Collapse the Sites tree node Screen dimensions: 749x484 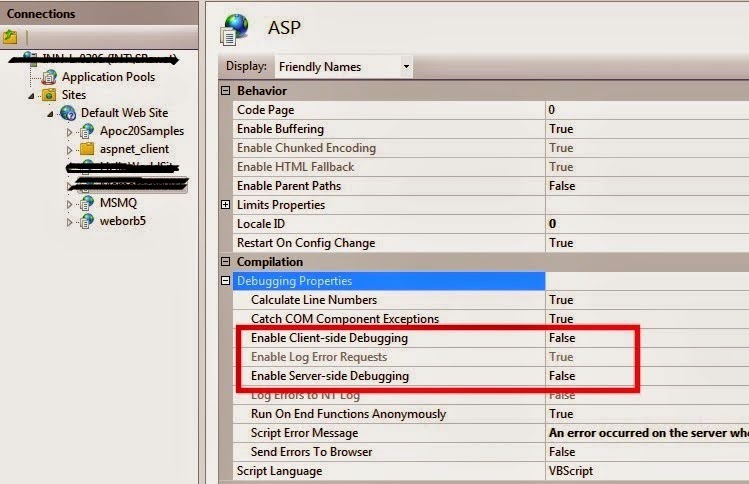point(31,96)
